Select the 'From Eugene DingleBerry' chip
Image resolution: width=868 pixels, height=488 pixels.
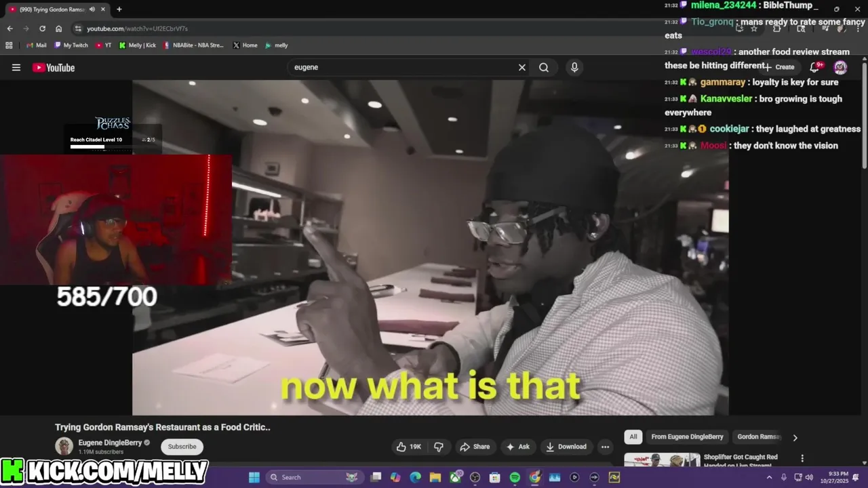pyautogui.click(x=687, y=436)
